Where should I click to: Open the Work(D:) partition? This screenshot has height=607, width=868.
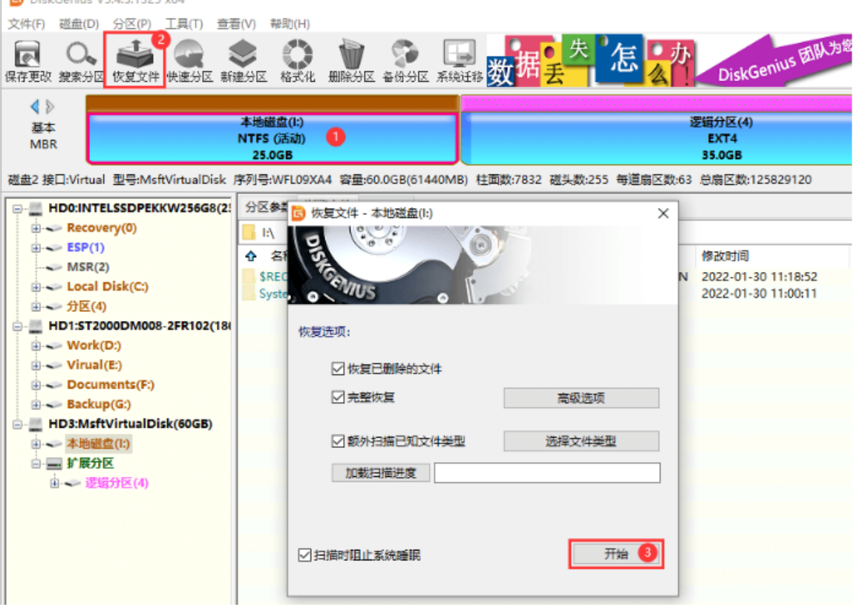pyautogui.click(x=94, y=345)
